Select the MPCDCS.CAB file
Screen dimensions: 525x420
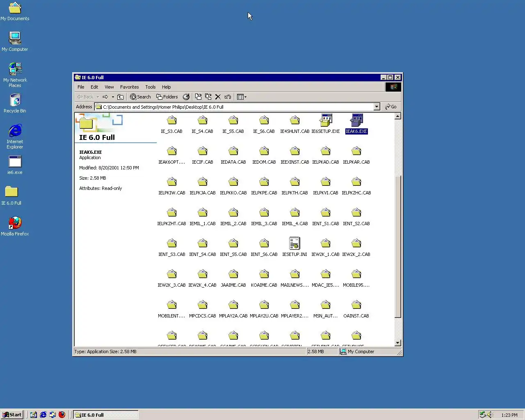[202, 309]
